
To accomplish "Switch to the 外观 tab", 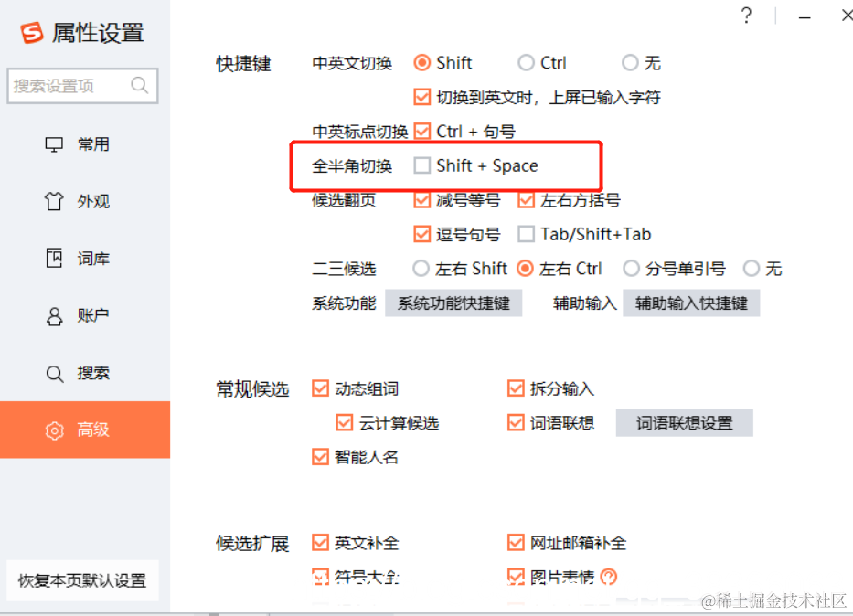I will point(85,201).
